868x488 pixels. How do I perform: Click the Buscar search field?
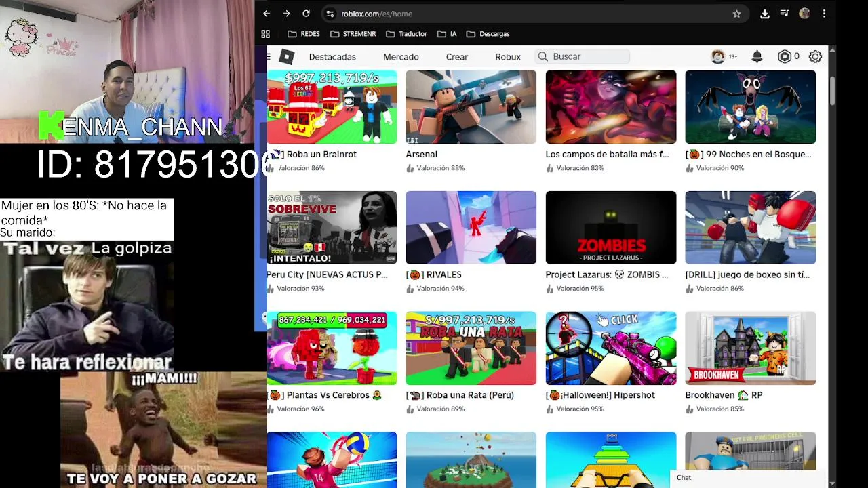coord(583,57)
